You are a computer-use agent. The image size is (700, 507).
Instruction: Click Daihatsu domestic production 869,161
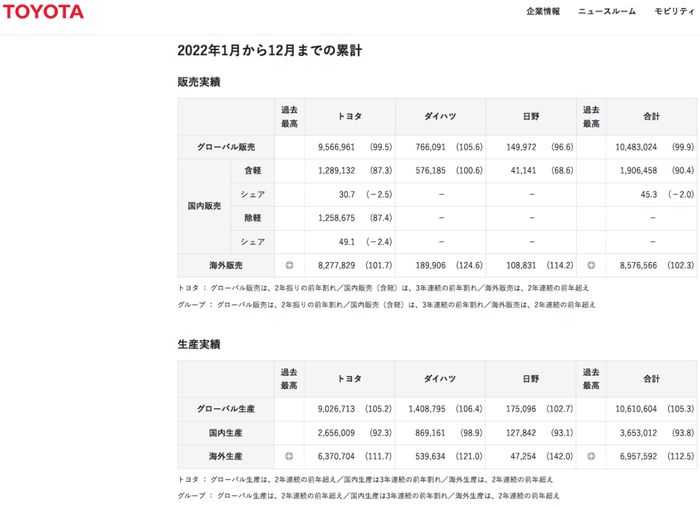(430, 433)
